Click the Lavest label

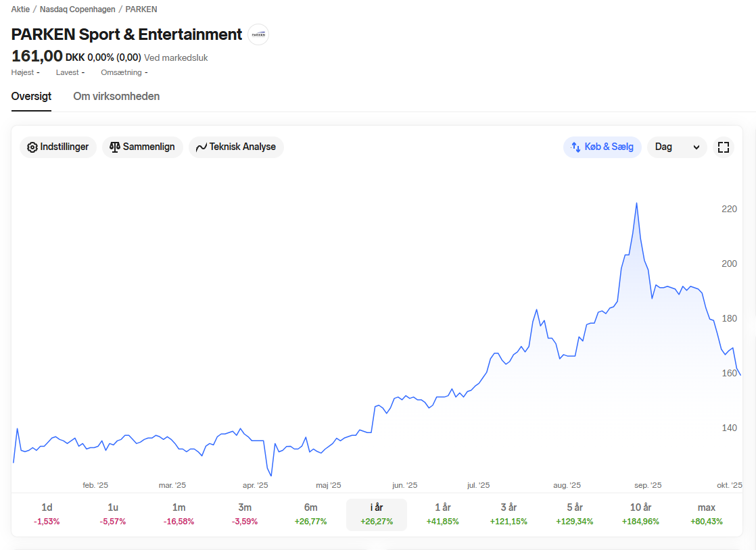pos(67,72)
